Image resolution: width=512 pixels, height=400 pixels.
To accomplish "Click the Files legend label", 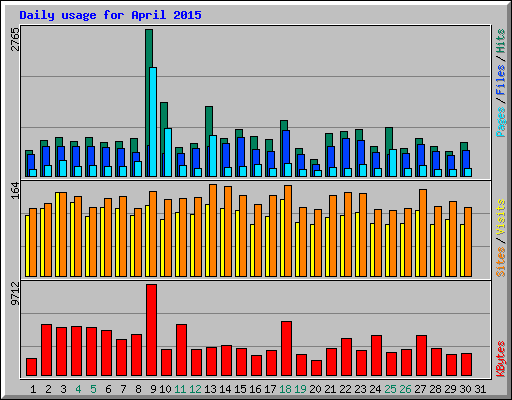I will point(501,79).
